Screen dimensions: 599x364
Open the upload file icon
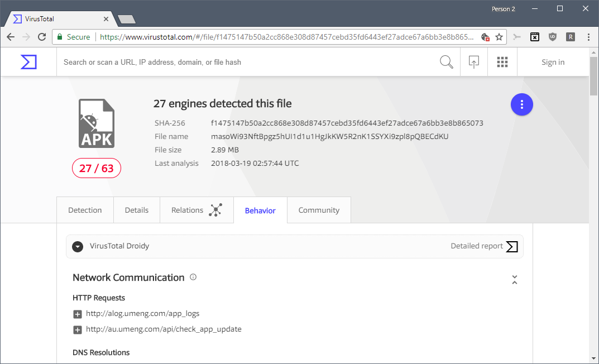(x=474, y=62)
